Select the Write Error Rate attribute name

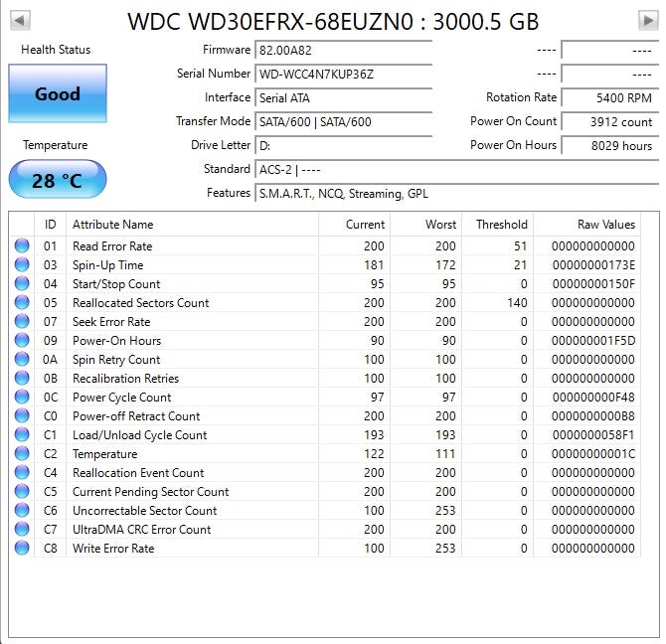113,549
